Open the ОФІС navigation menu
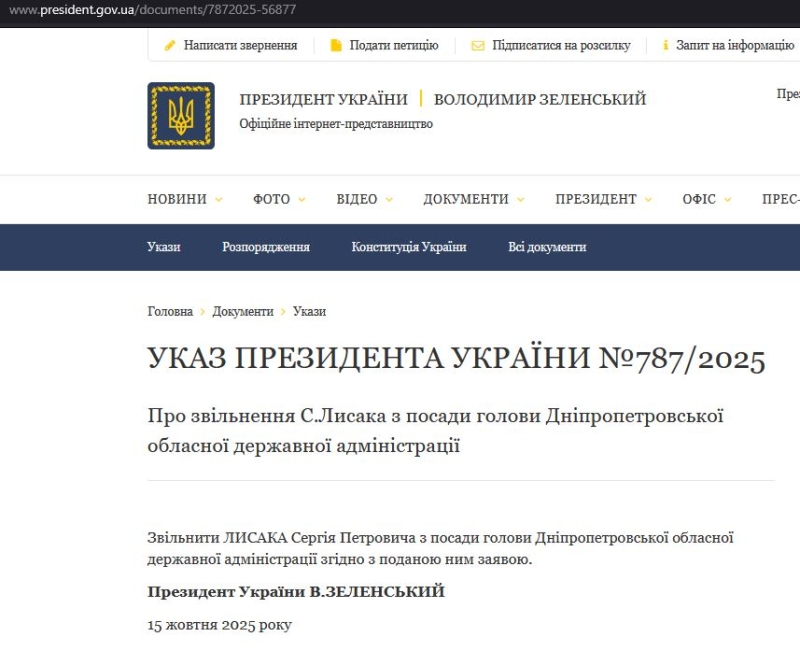This screenshot has height=665, width=800. pyautogui.click(x=707, y=199)
